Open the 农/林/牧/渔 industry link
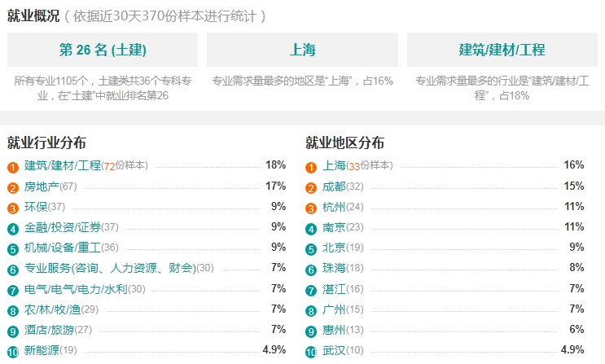Screen dimensions: 605x364 point(52,309)
